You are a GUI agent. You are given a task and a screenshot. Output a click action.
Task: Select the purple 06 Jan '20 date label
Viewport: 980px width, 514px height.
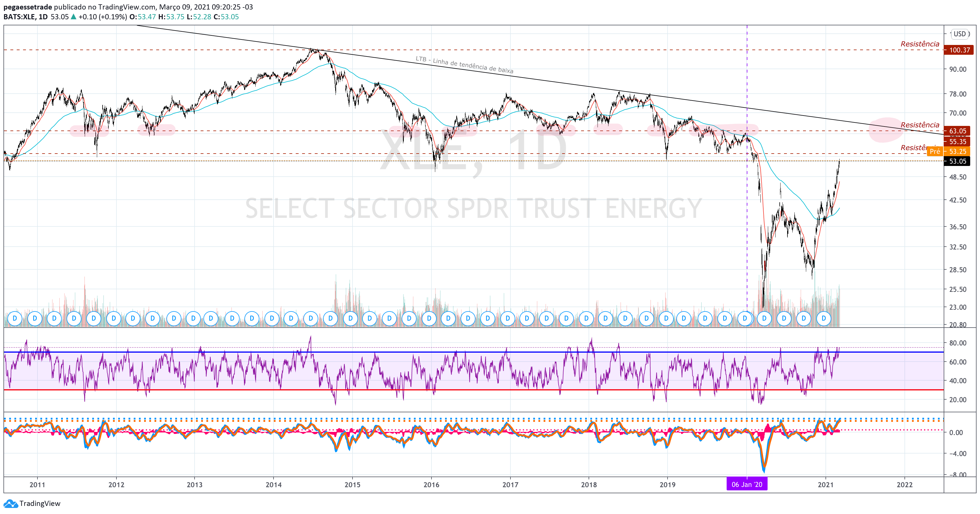747,484
